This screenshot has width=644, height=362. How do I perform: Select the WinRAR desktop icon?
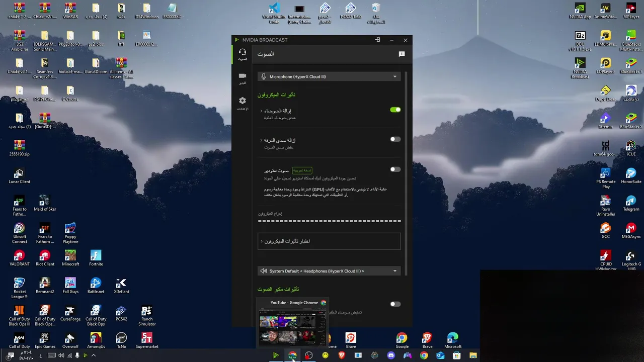pyautogui.click(x=70, y=11)
